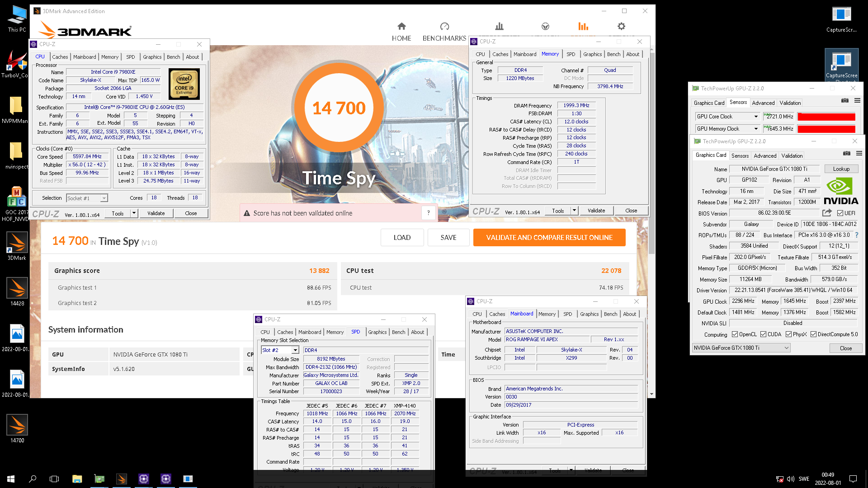Open rear GPU-Z Sensors window hamburger menu
The image size is (868, 488).
(857, 101)
